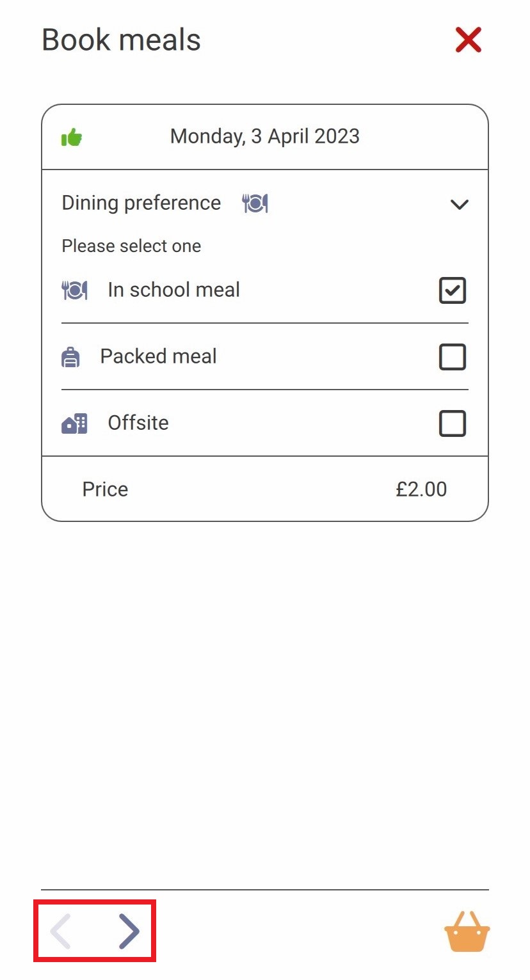Go to the next day with right arrow

[x=129, y=931]
